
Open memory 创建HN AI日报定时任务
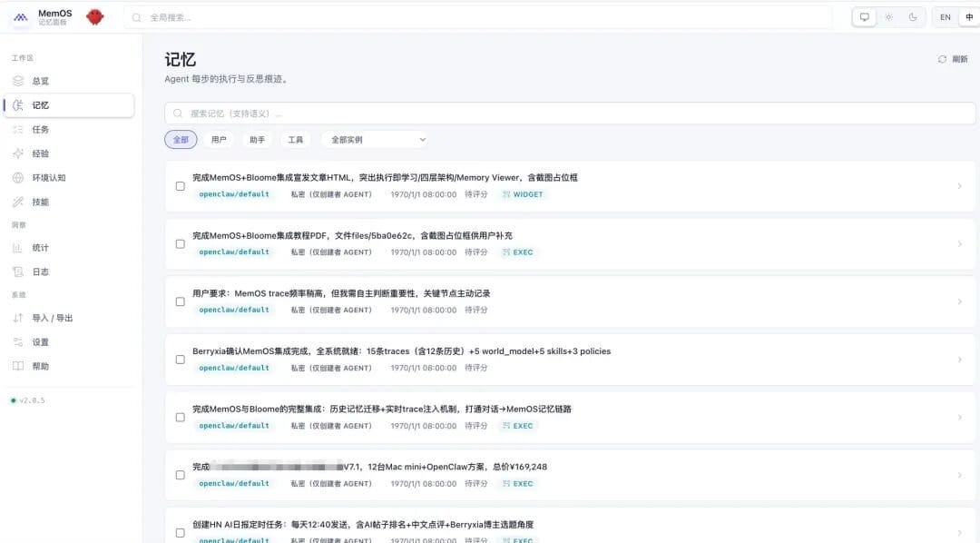point(363,524)
